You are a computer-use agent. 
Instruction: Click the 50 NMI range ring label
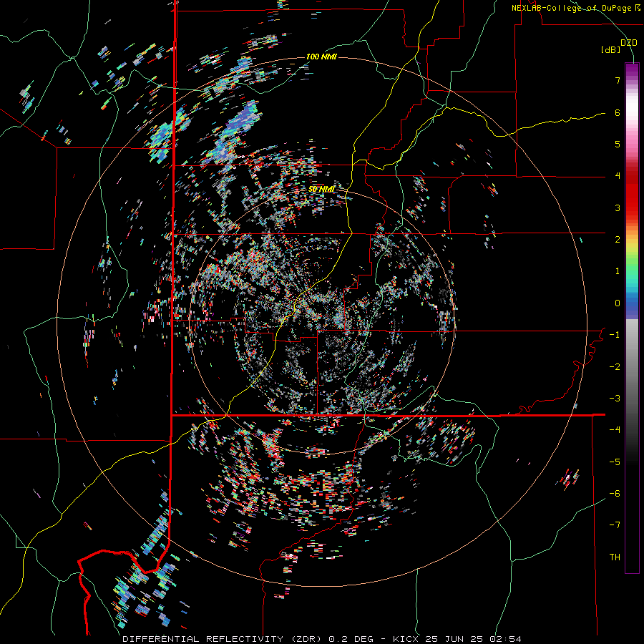[321, 190]
